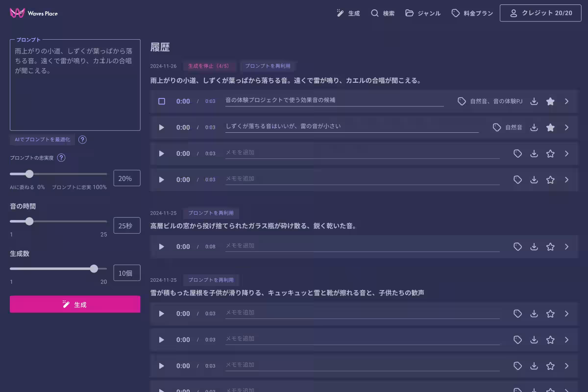The image size is (588, 392).
Task: Click the help icon beside プロンプトの忠実度
Action: (61, 158)
